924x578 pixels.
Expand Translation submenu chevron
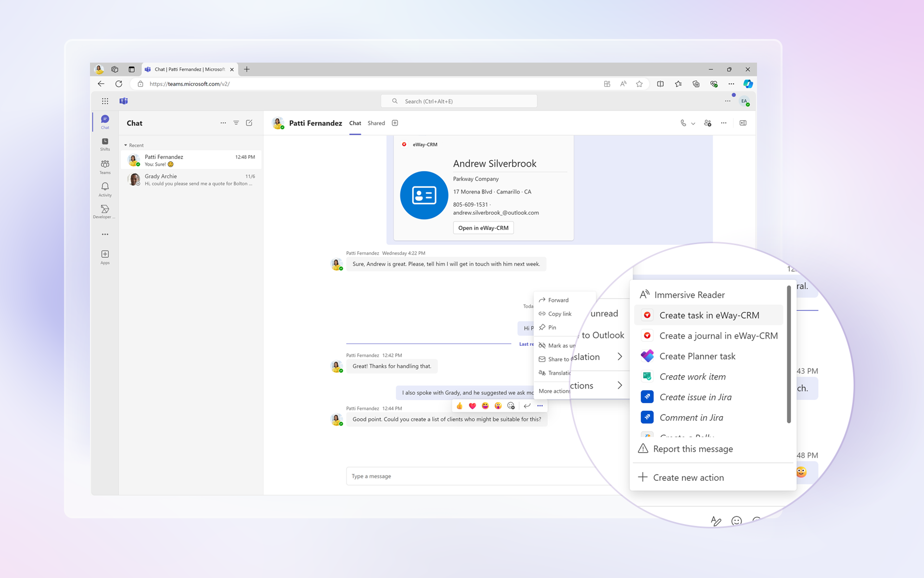[x=620, y=357]
